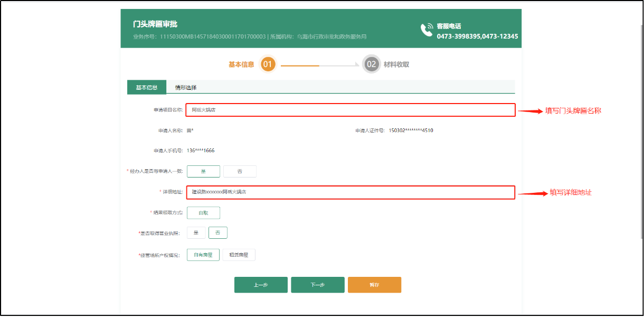This screenshot has height=317, width=644.
Task: Click the 申请项目名称 input field
Action: pyautogui.click(x=348, y=110)
